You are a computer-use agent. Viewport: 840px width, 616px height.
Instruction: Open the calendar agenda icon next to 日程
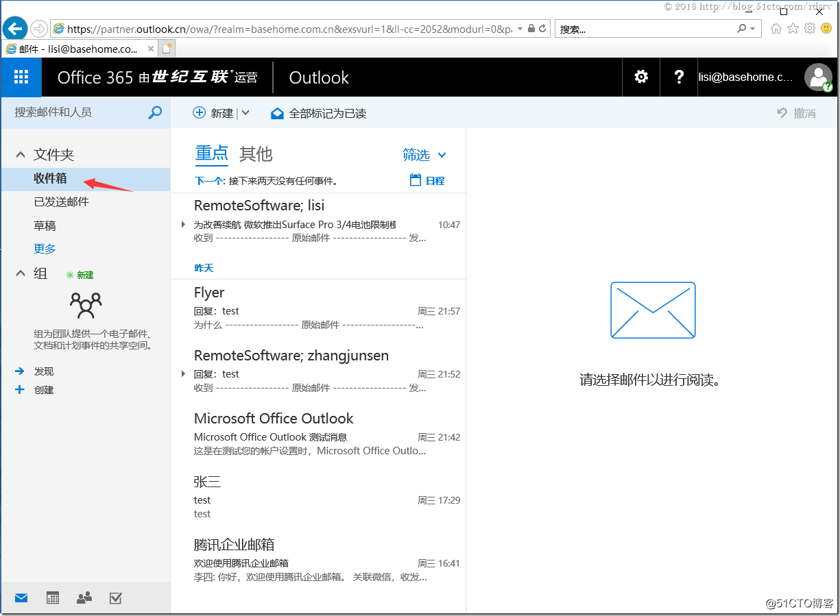tap(415, 180)
